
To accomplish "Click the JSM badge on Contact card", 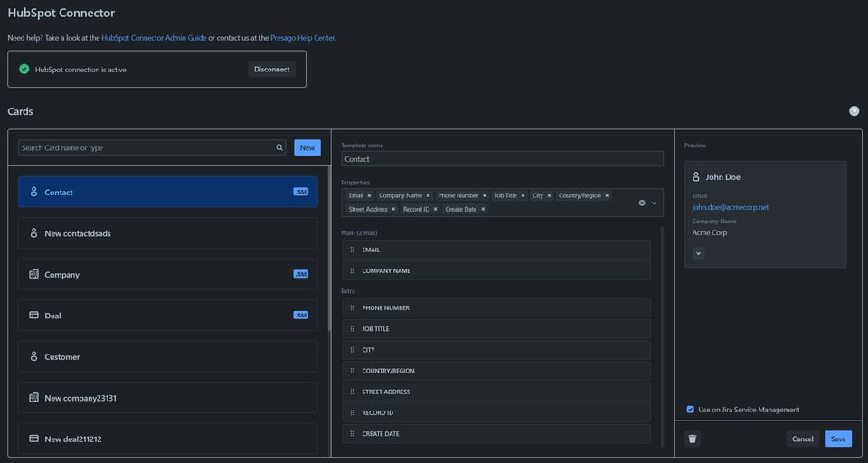I will click(300, 192).
